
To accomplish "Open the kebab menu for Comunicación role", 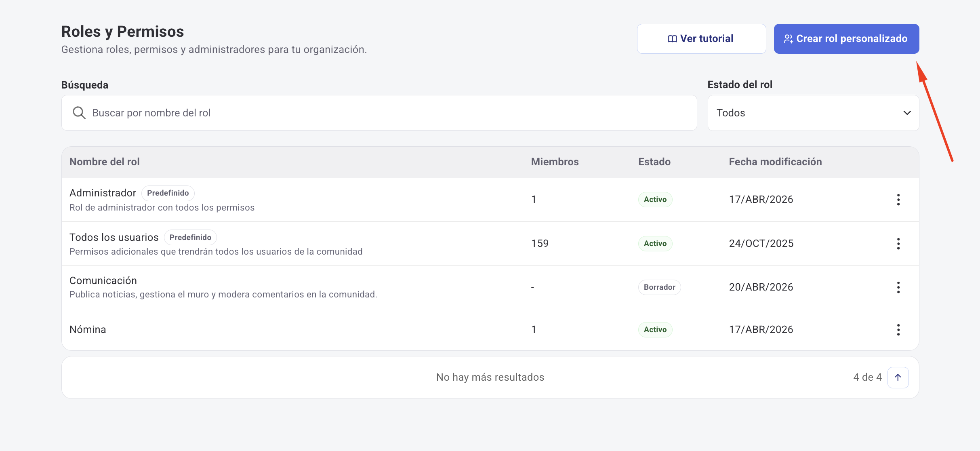I will click(898, 287).
